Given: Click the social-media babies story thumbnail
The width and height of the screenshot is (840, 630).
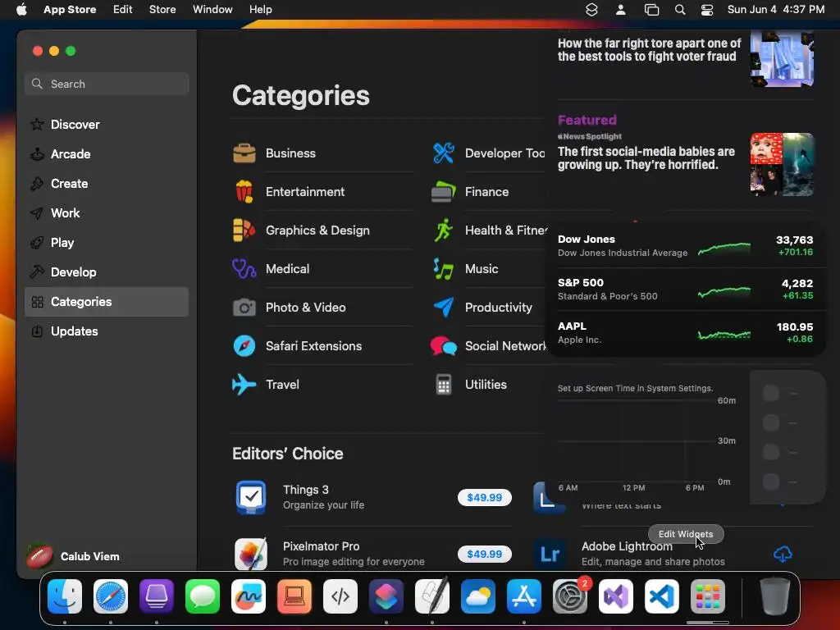Looking at the screenshot, I should pos(782,164).
